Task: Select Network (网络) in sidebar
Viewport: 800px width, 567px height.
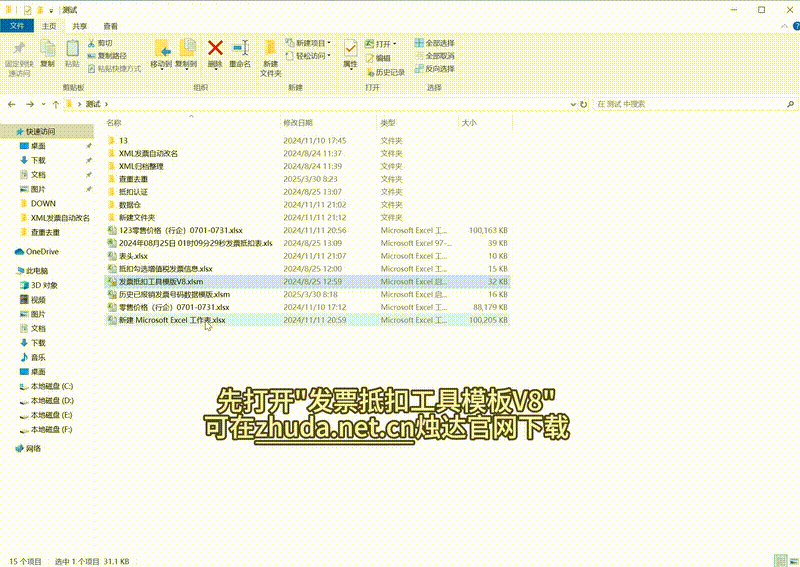Action: click(33, 449)
